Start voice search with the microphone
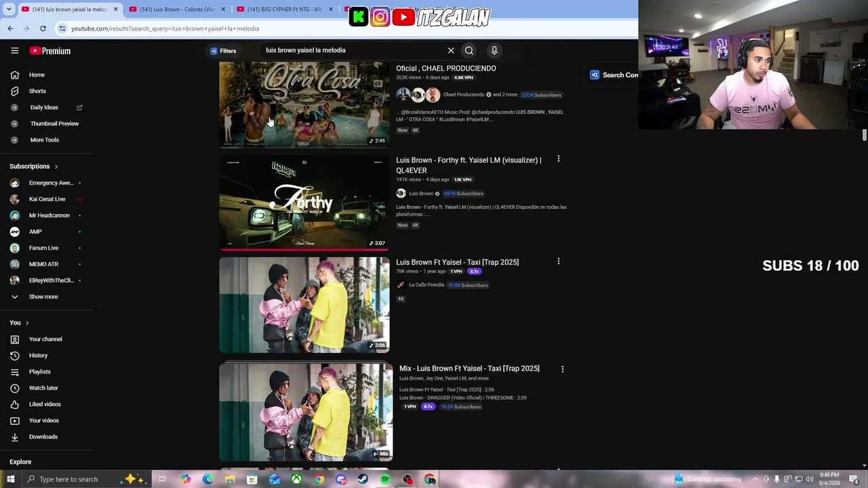 point(494,50)
